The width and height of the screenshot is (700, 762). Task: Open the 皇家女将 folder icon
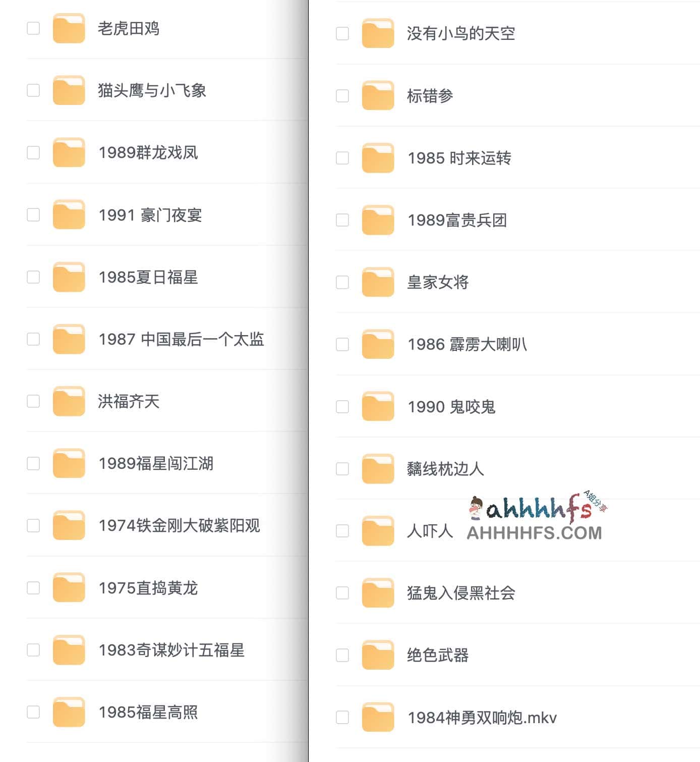[378, 282]
